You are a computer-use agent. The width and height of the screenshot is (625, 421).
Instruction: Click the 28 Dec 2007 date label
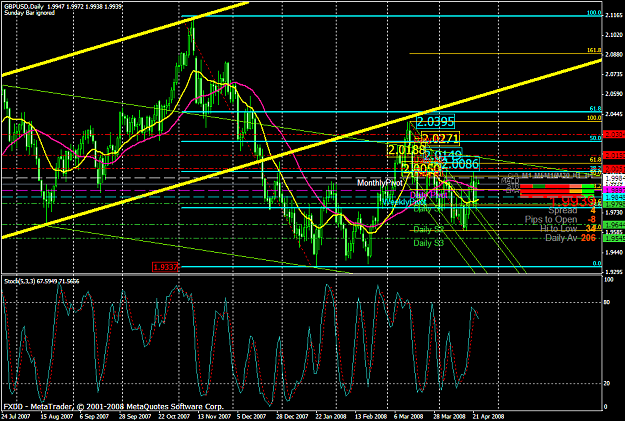[292, 417]
